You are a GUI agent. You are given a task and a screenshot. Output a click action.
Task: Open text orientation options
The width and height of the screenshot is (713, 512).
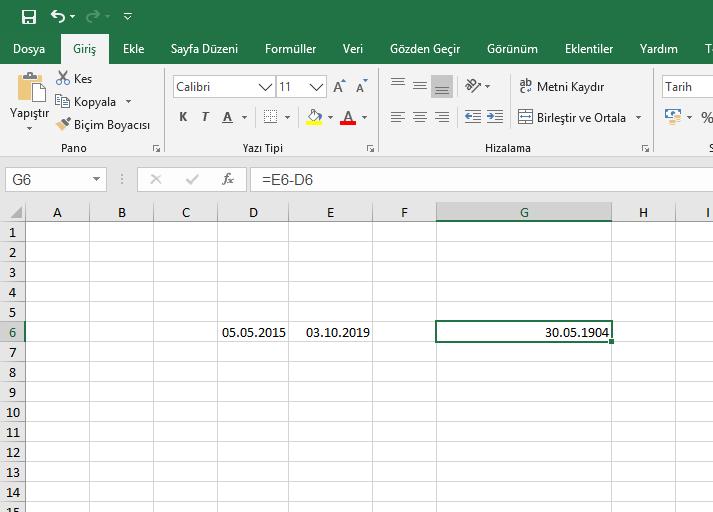point(477,85)
